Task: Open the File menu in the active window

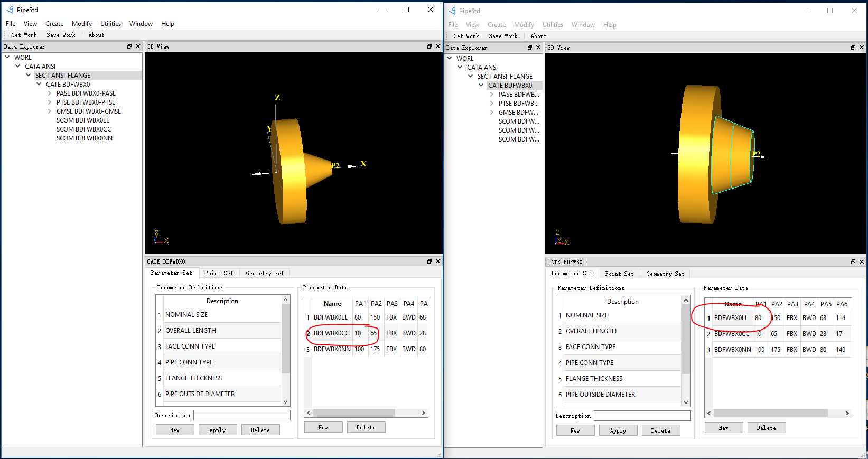Action: coord(11,24)
